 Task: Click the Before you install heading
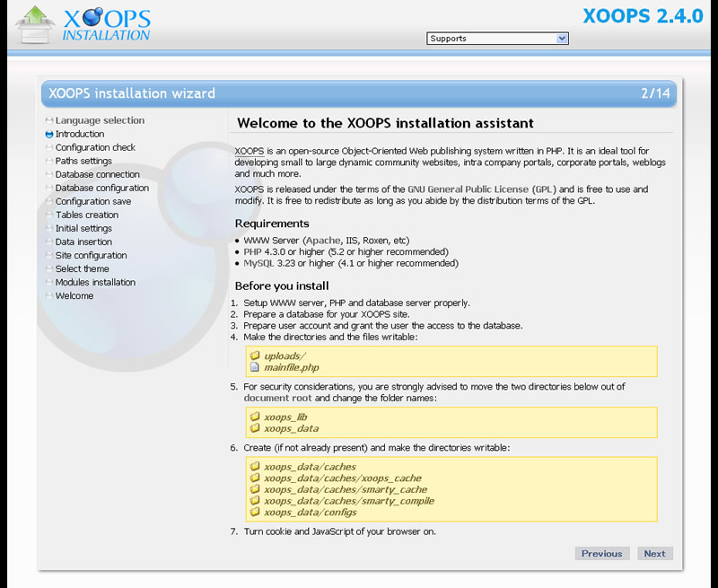point(282,286)
